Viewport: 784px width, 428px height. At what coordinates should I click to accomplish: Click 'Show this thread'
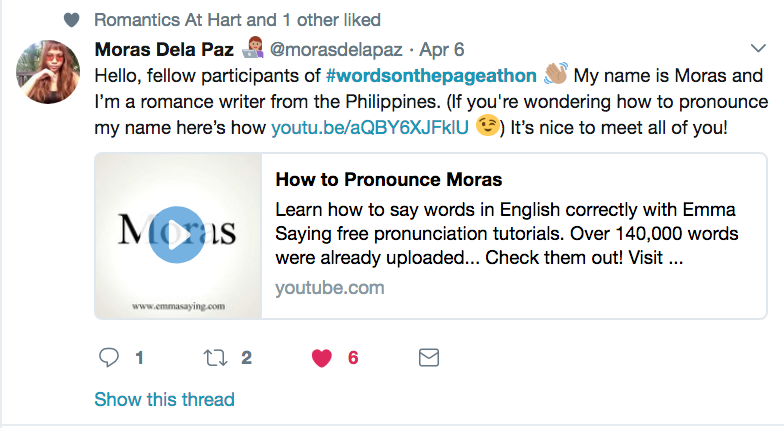(x=164, y=399)
